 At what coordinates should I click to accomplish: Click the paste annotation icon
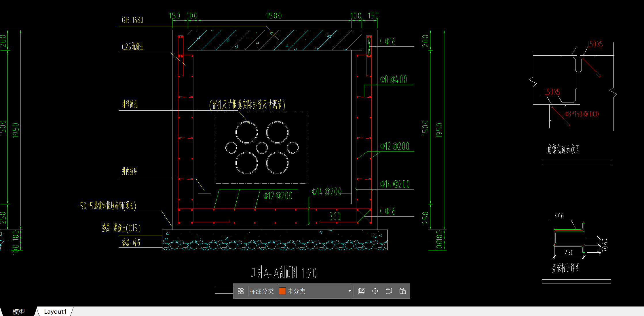click(402, 291)
